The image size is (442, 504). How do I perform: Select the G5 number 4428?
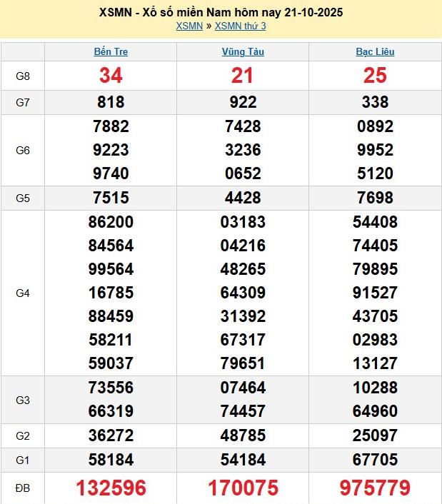[243, 198]
